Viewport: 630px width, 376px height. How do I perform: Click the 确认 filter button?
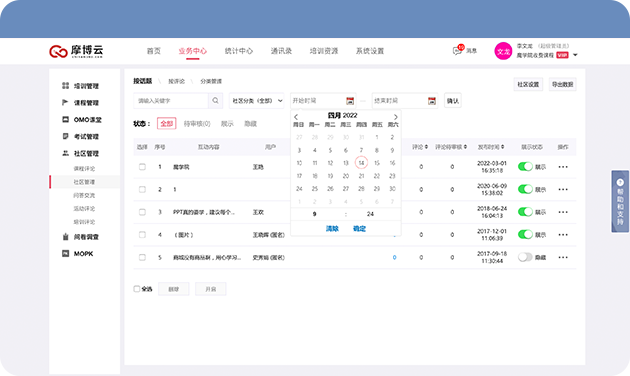453,101
